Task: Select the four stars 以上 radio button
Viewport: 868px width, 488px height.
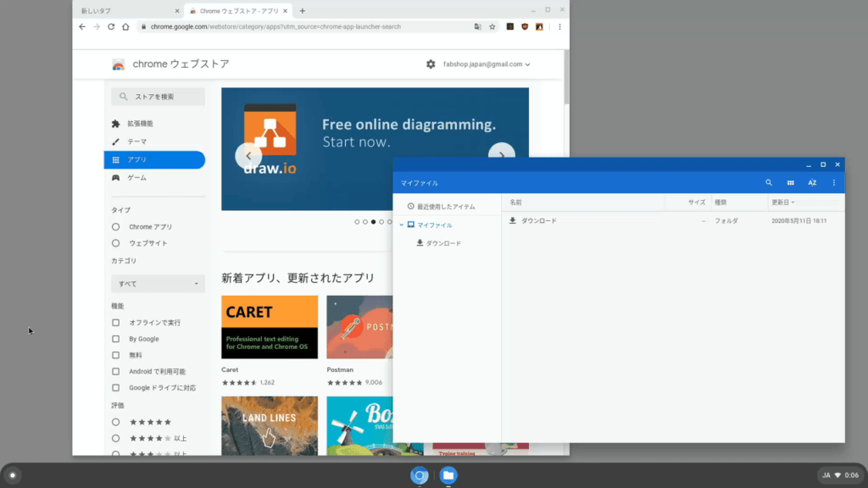Action: 115,439
